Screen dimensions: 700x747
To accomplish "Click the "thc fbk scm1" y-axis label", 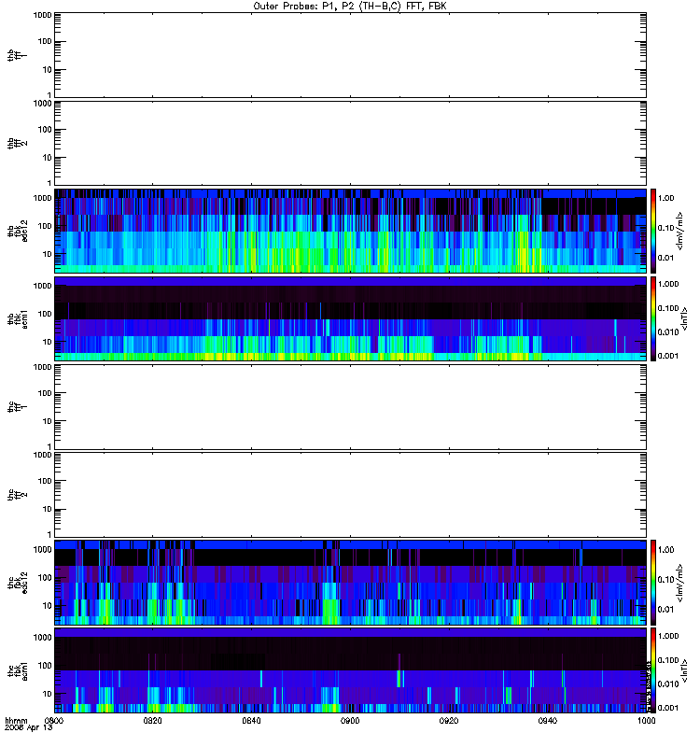I will pos(18,670).
